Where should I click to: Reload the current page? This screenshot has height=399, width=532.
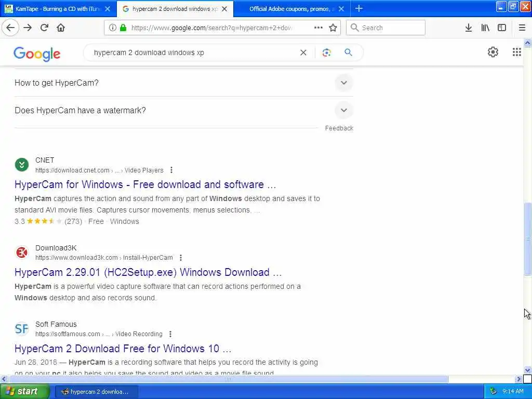(44, 28)
